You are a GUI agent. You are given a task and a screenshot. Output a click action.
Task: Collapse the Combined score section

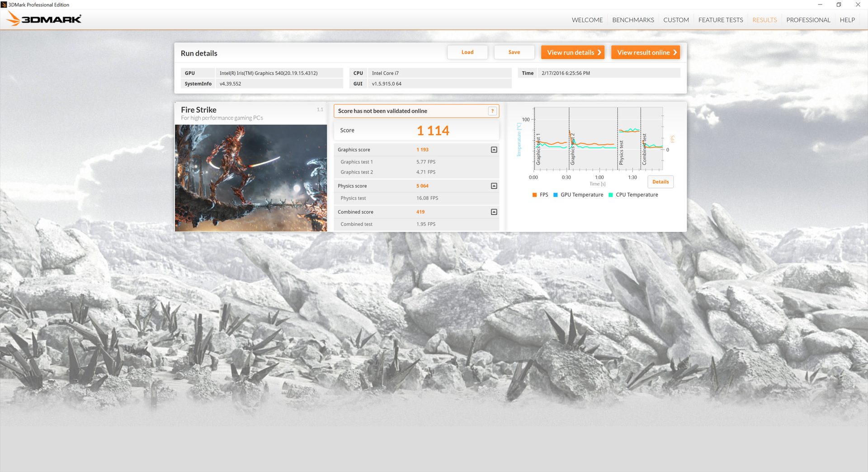pyautogui.click(x=494, y=212)
